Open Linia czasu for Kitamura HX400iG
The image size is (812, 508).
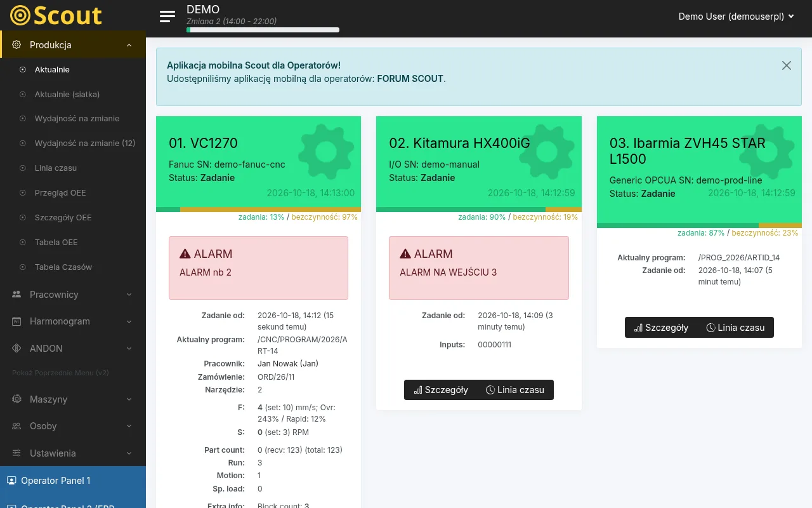tap(515, 390)
